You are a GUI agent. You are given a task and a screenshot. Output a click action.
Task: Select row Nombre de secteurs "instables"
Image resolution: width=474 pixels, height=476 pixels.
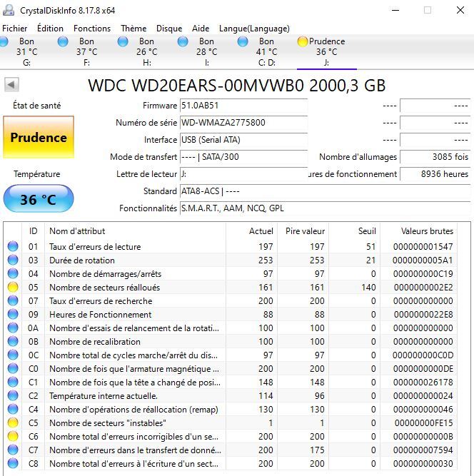tap(230, 423)
